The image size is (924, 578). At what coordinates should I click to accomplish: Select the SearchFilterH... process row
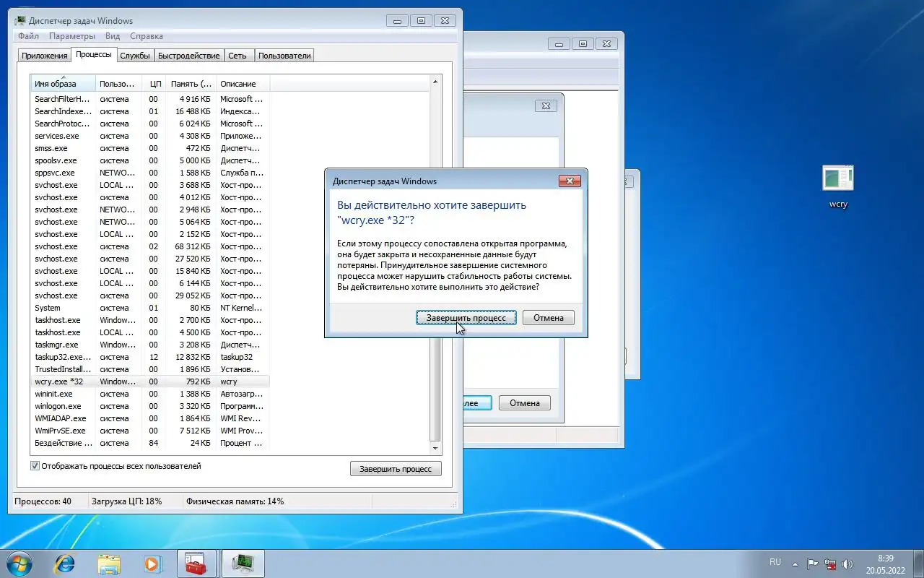(x=150, y=99)
